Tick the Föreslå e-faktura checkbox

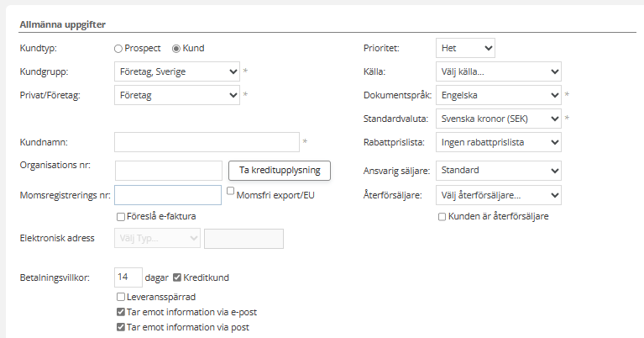coord(122,217)
